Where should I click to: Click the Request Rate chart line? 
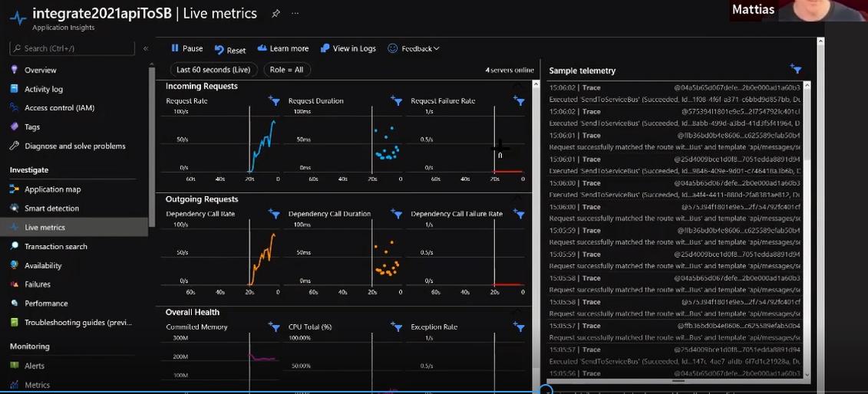[262, 145]
